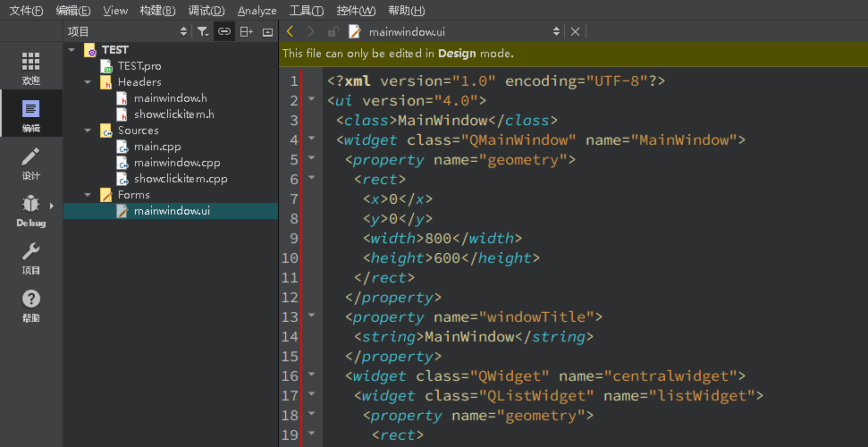Click the width value 800 in code
This screenshot has height=447, width=868.
(438, 238)
